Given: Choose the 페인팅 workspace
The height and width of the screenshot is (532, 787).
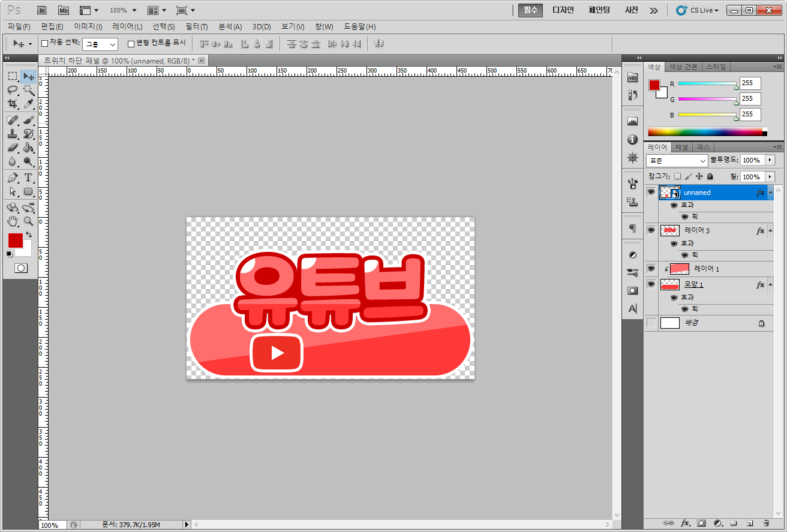Looking at the screenshot, I should pos(599,10).
